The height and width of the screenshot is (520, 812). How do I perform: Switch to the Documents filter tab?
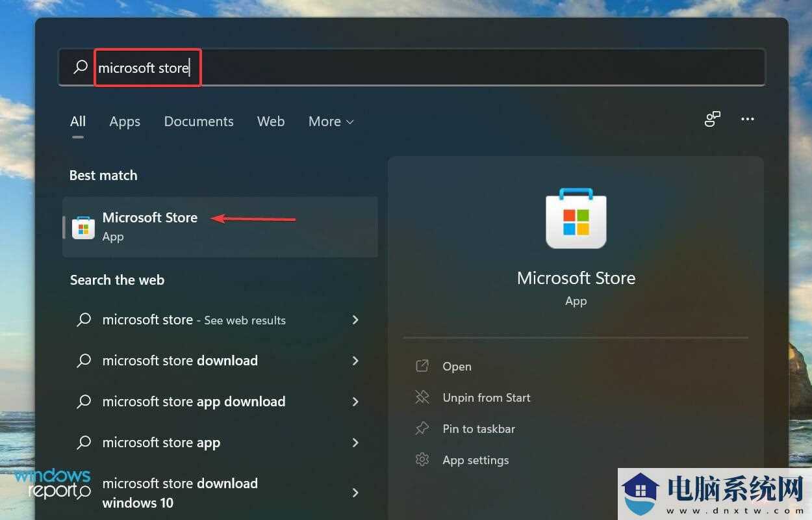[x=199, y=122]
